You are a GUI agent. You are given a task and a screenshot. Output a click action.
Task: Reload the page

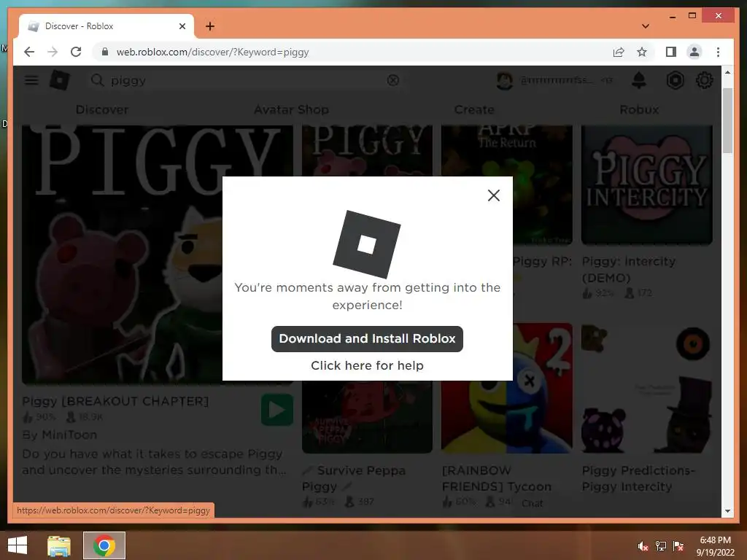tap(76, 52)
